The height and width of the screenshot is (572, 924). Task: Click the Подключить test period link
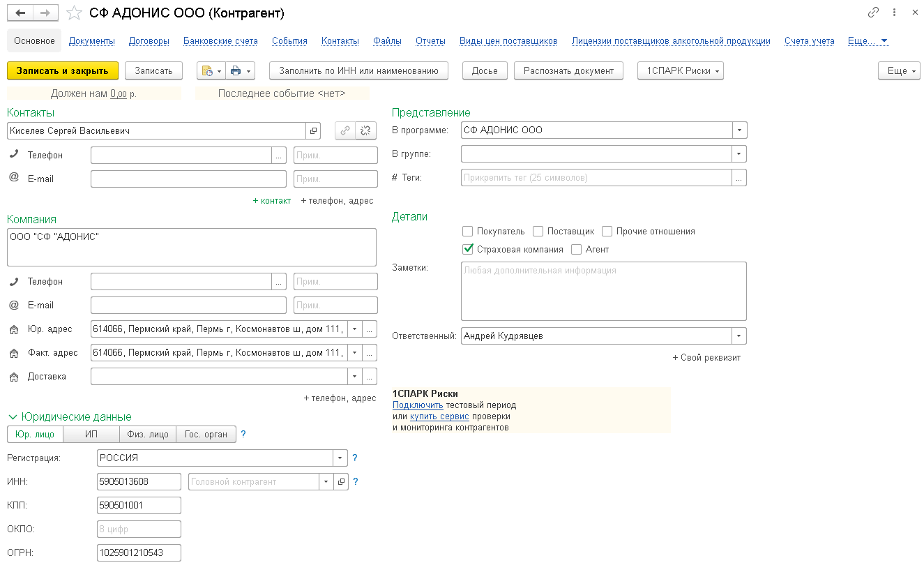click(418, 405)
